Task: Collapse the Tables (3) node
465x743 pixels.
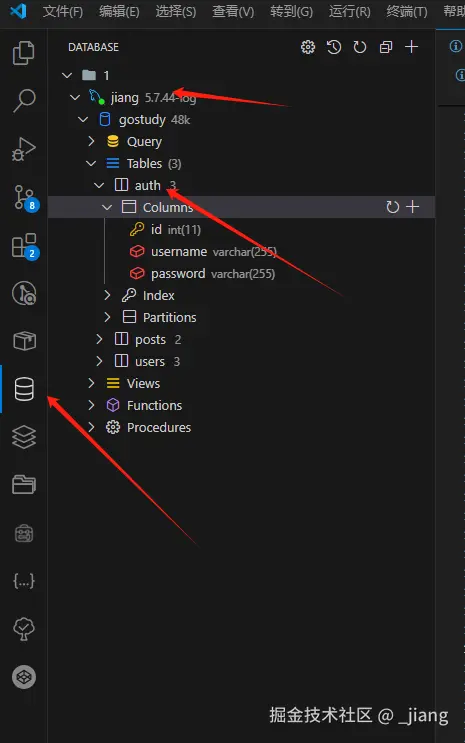Action: (91, 163)
